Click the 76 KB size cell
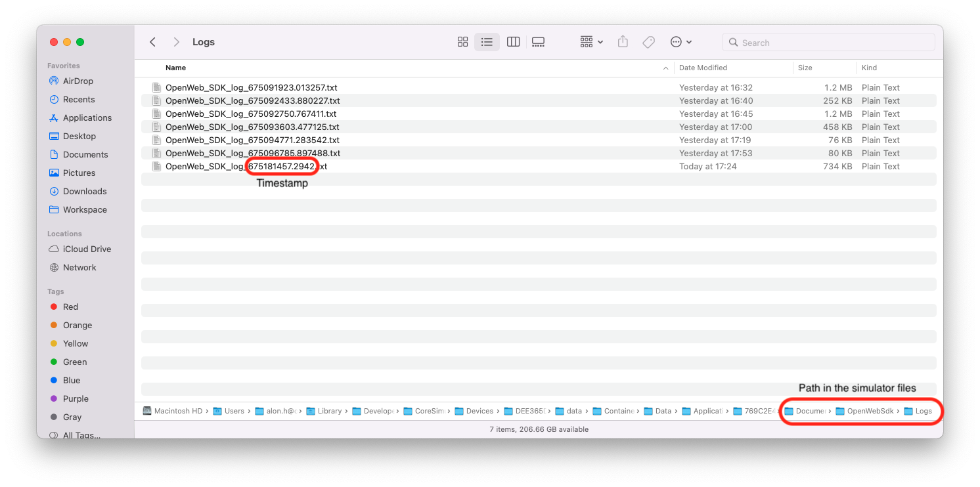Screen dimensions: 980x487 point(840,140)
